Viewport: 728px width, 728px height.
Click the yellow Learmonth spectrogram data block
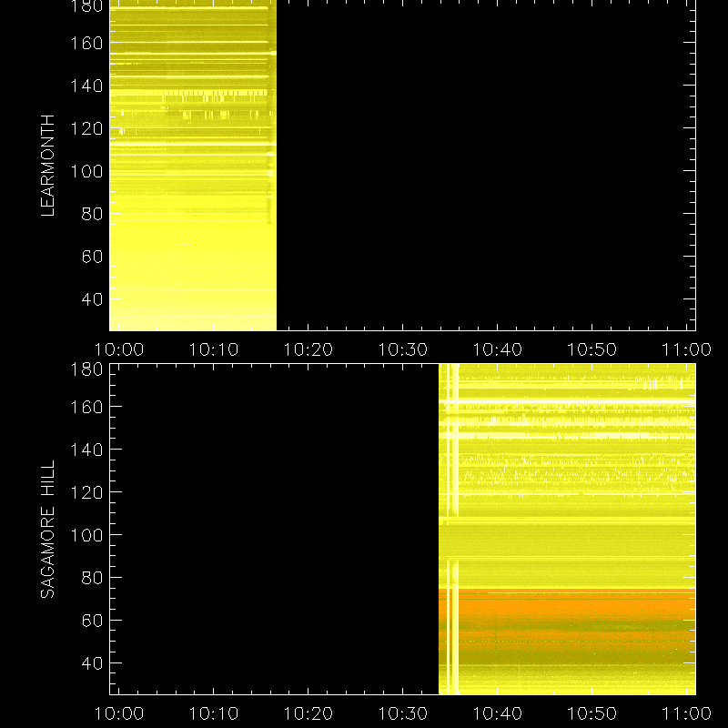(193, 166)
